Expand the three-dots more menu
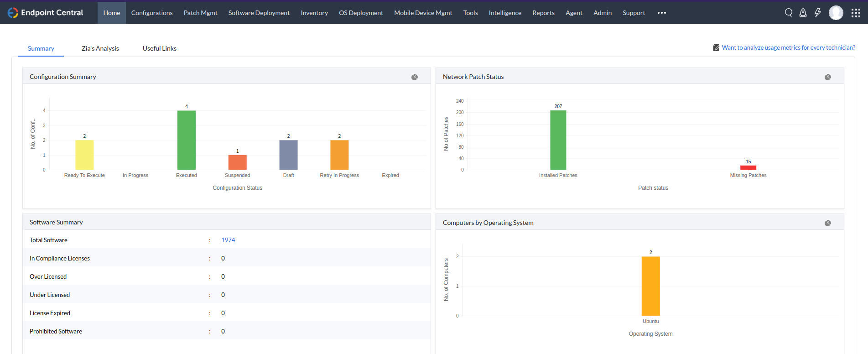The image size is (868, 354). pos(662,13)
